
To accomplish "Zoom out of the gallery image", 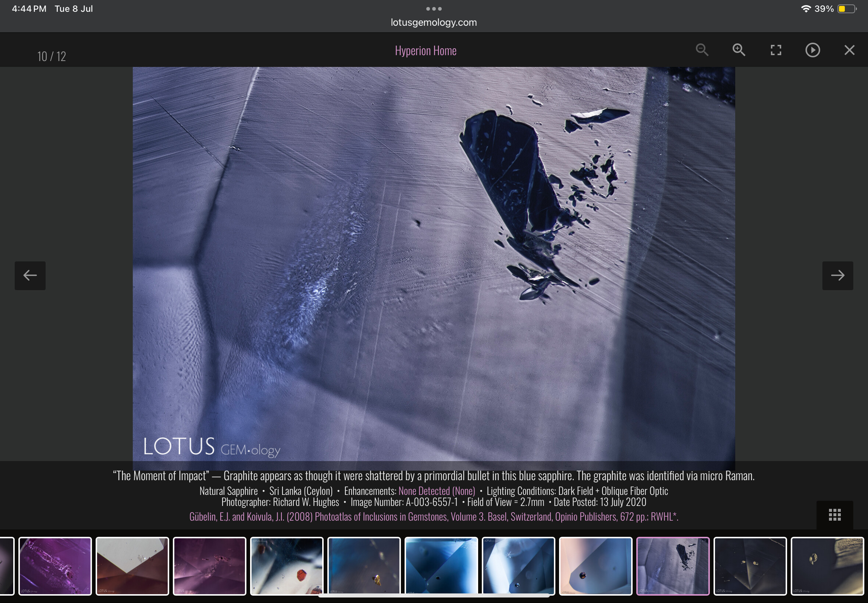I will [x=702, y=50].
